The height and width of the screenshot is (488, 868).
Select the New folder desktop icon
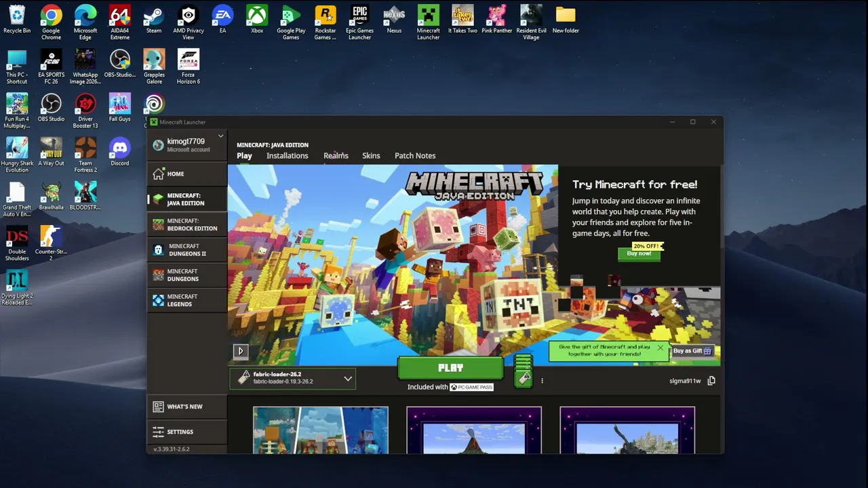pos(566,20)
